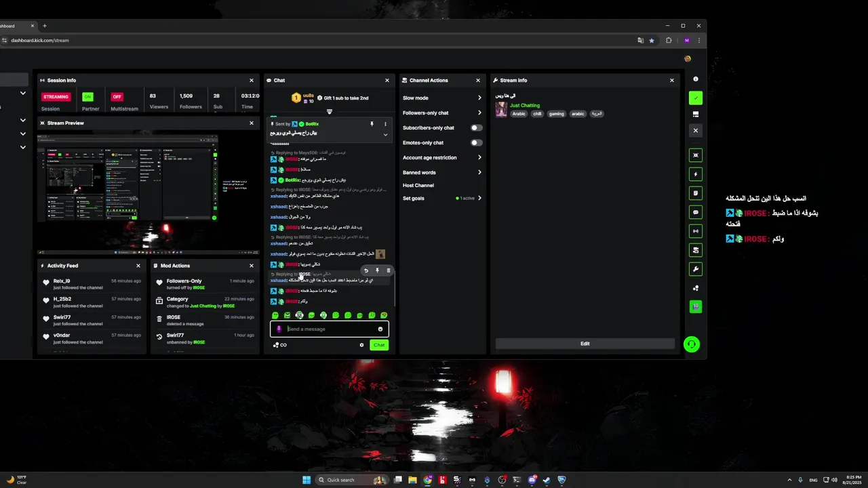The height and width of the screenshot is (488, 868).
Task: Toggle Subscribers-only chat switch
Action: (x=477, y=127)
